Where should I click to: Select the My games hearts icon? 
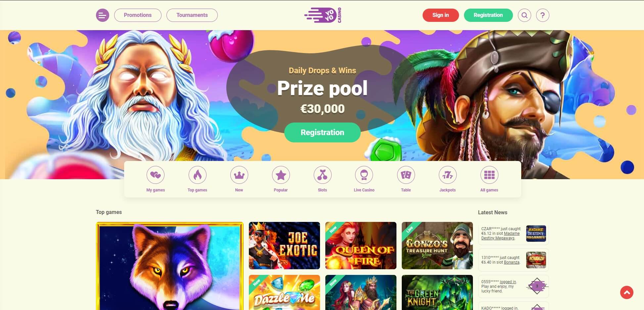pyautogui.click(x=156, y=175)
